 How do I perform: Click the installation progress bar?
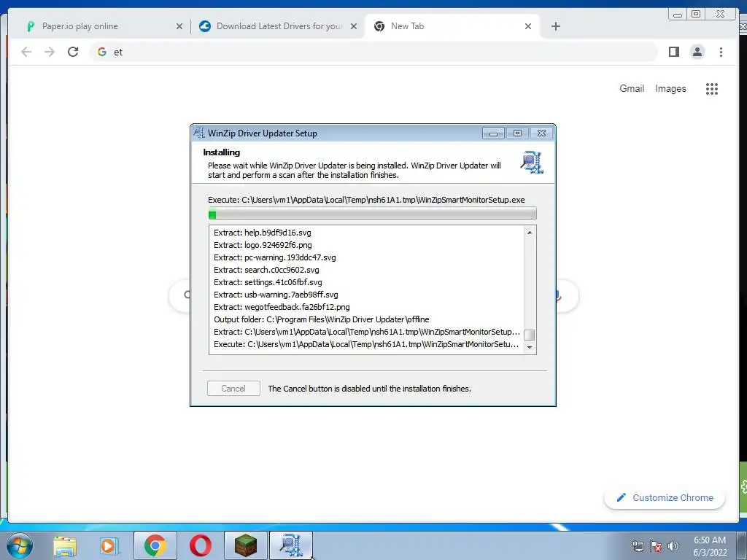click(373, 214)
